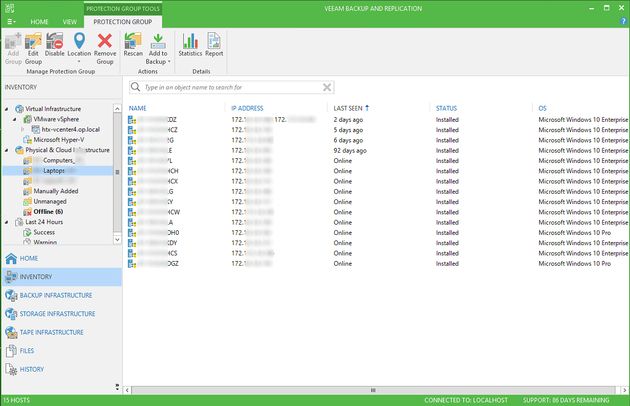Viewport: 630px width, 406px height.
Task: Open the Add to Backup menu
Action: 158,49
